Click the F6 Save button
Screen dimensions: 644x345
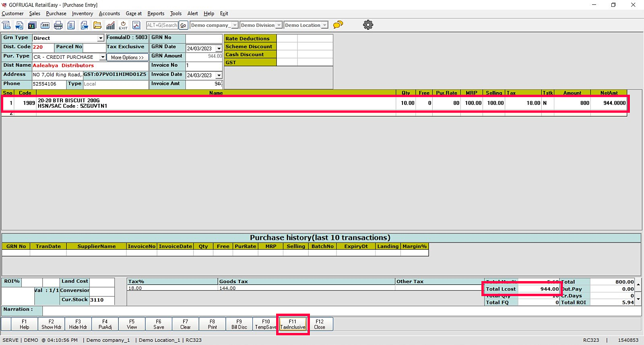point(159,324)
